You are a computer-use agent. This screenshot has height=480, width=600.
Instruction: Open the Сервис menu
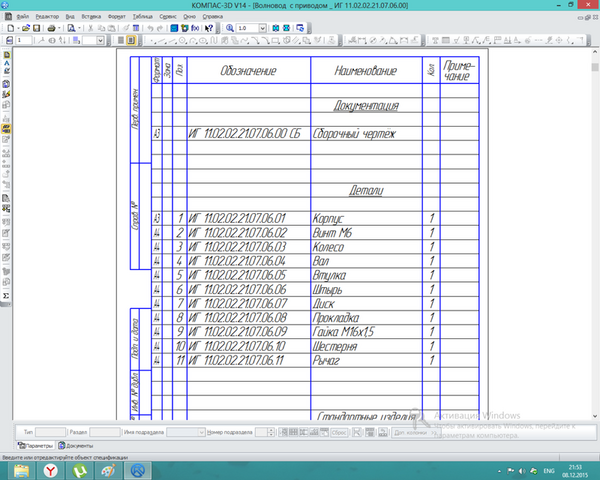click(168, 16)
